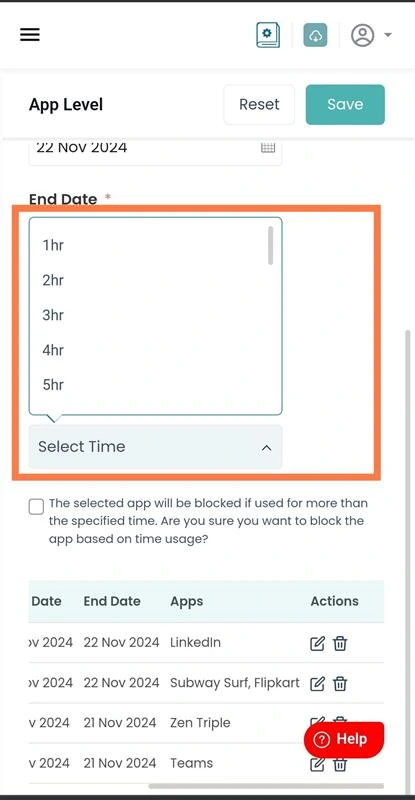Delete the Teams rule entry
The height and width of the screenshot is (800, 415).
(340, 764)
